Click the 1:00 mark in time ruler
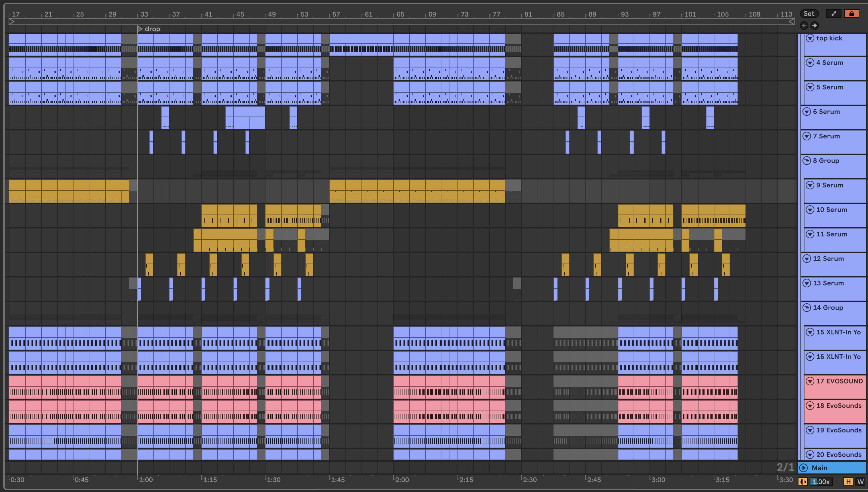 tap(146, 479)
